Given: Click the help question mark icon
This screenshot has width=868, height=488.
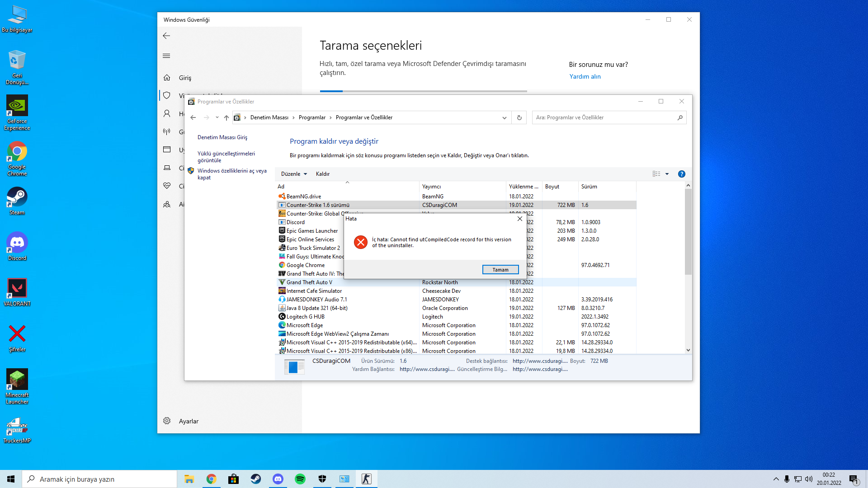Looking at the screenshot, I should coord(681,174).
